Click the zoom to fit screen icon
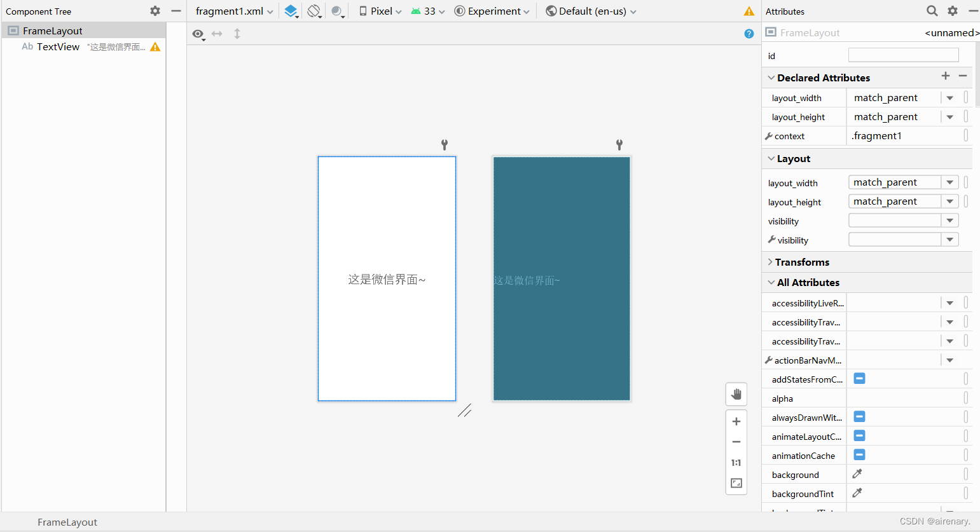Screen dimensions: 980x532 tap(736, 483)
